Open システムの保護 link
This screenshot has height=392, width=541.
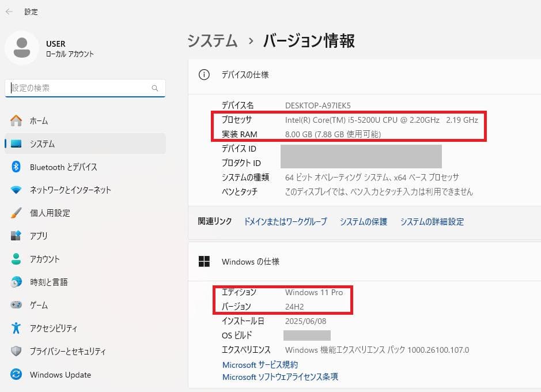pos(363,221)
